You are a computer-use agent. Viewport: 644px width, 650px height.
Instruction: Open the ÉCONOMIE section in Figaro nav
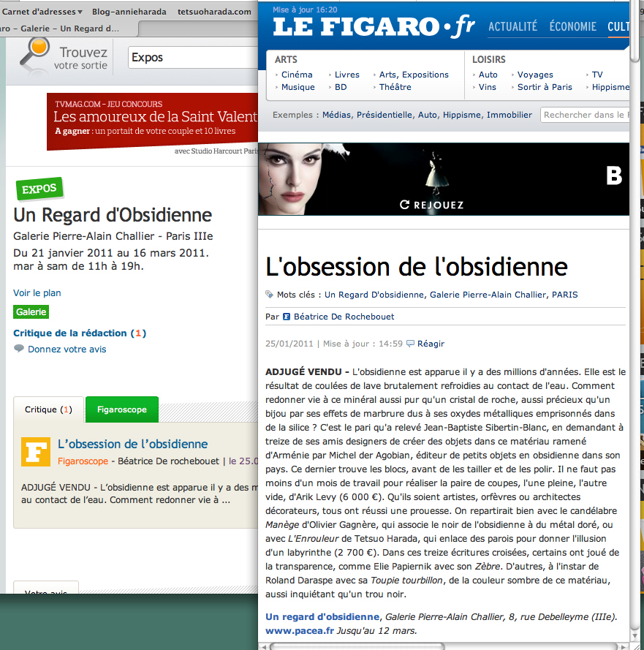(x=572, y=26)
